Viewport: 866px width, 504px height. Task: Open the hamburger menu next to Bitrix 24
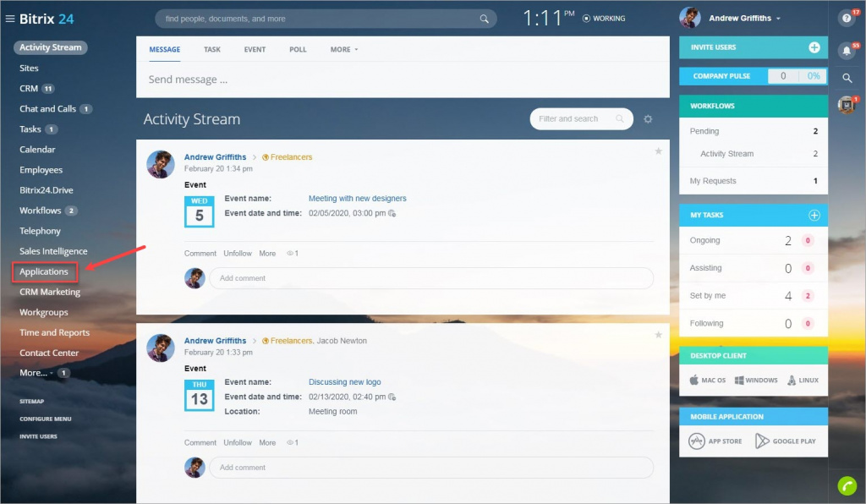(9, 19)
